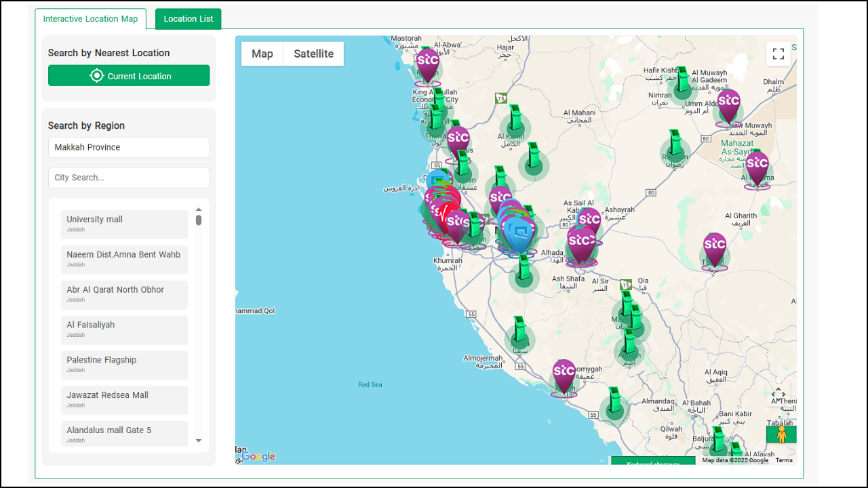Click the red pulse marker in Jeddah
Image resolution: width=868 pixels, height=488 pixels.
[446, 216]
